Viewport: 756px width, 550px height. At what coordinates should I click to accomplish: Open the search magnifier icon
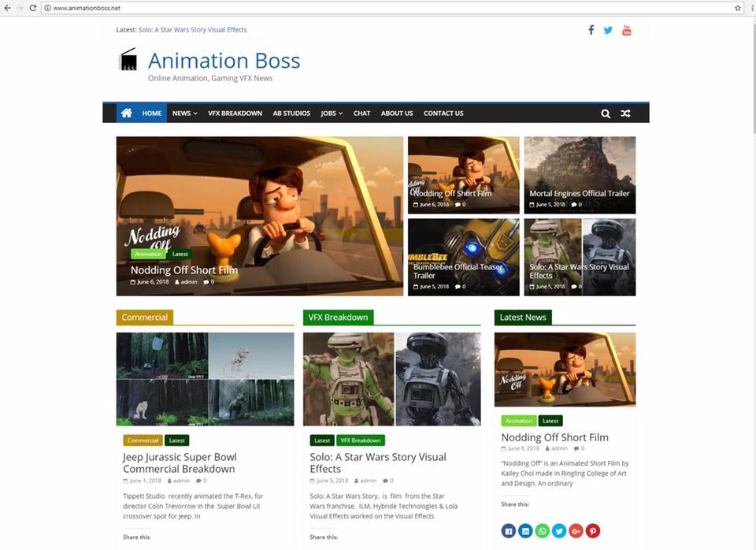pos(606,113)
